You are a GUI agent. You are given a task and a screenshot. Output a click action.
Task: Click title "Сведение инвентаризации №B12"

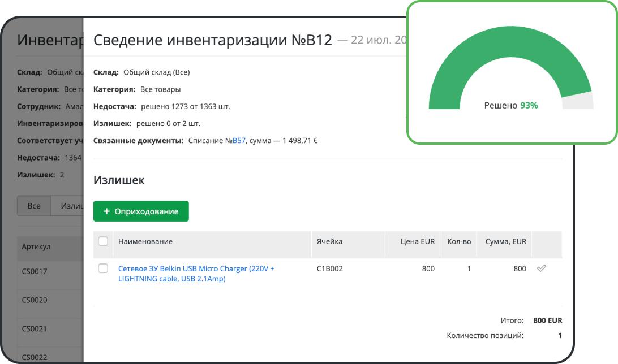215,40
